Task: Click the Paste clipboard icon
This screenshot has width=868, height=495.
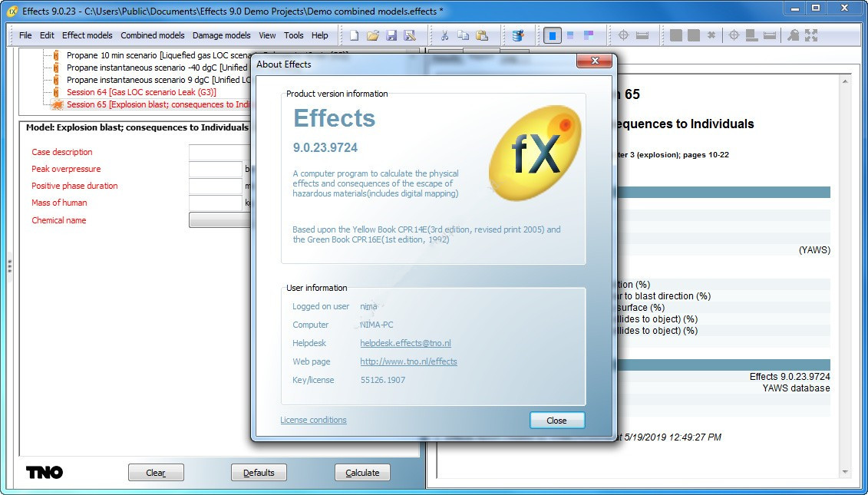Action: click(x=482, y=35)
